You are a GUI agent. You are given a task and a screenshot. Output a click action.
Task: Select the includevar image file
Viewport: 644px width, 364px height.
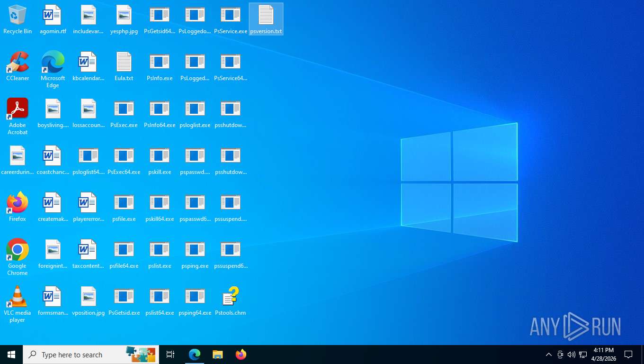pyautogui.click(x=88, y=19)
